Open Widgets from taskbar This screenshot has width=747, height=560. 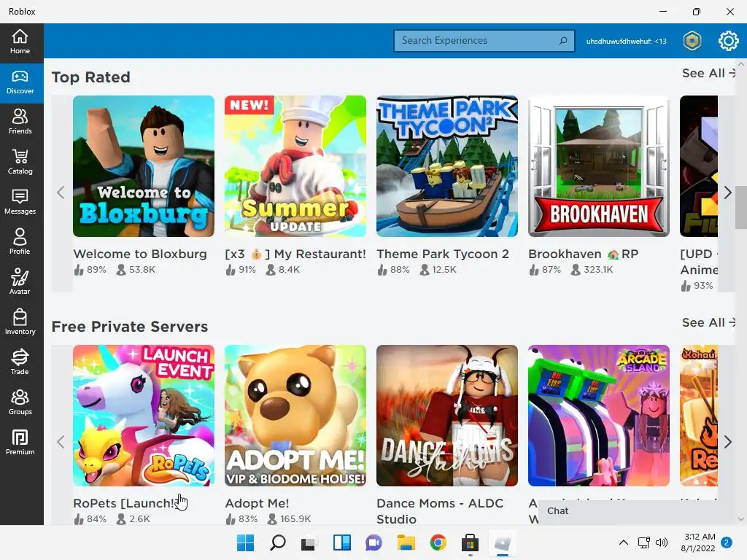point(341,542)
